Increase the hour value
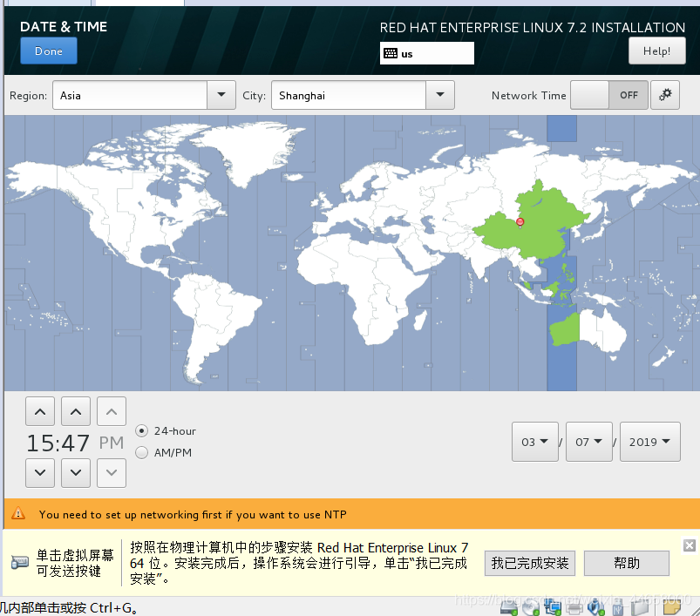700x616 pixels. [x=40, y=411]
